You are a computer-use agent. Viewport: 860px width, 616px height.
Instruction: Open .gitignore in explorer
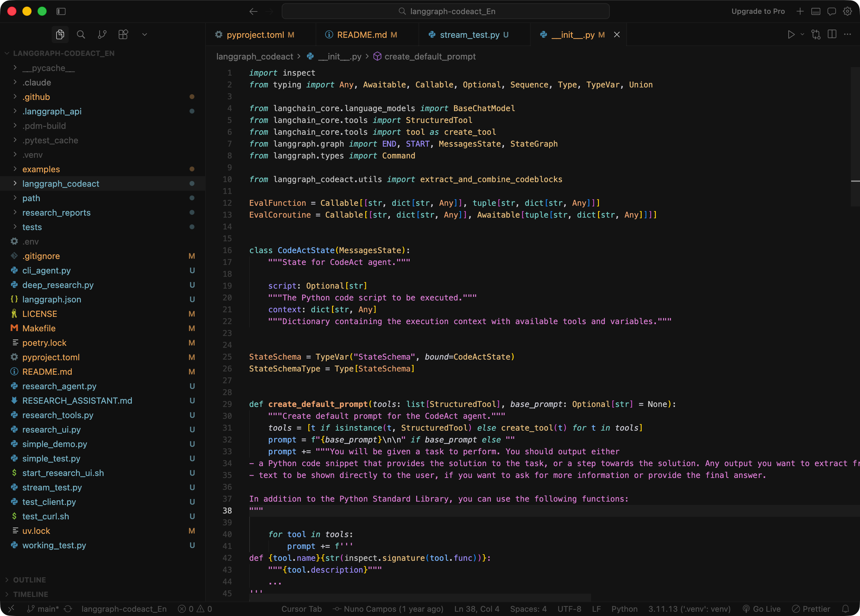point(102,256)
